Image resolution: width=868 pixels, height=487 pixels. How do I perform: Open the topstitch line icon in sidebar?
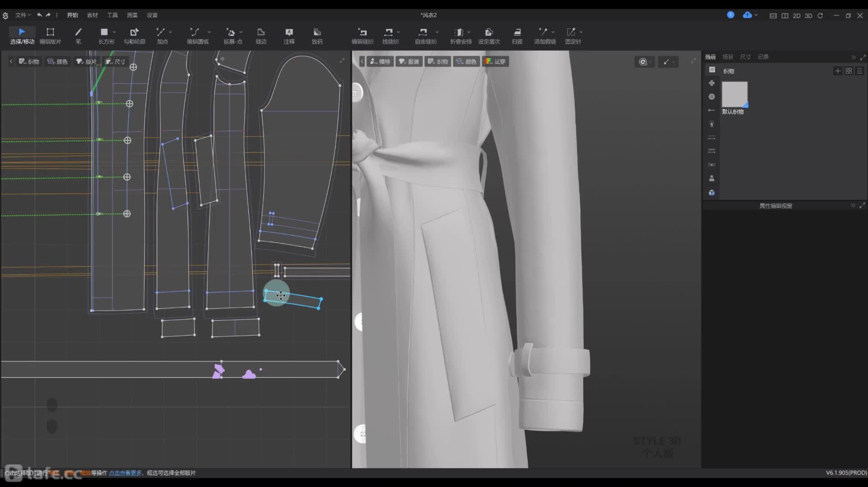click(712, 138)
